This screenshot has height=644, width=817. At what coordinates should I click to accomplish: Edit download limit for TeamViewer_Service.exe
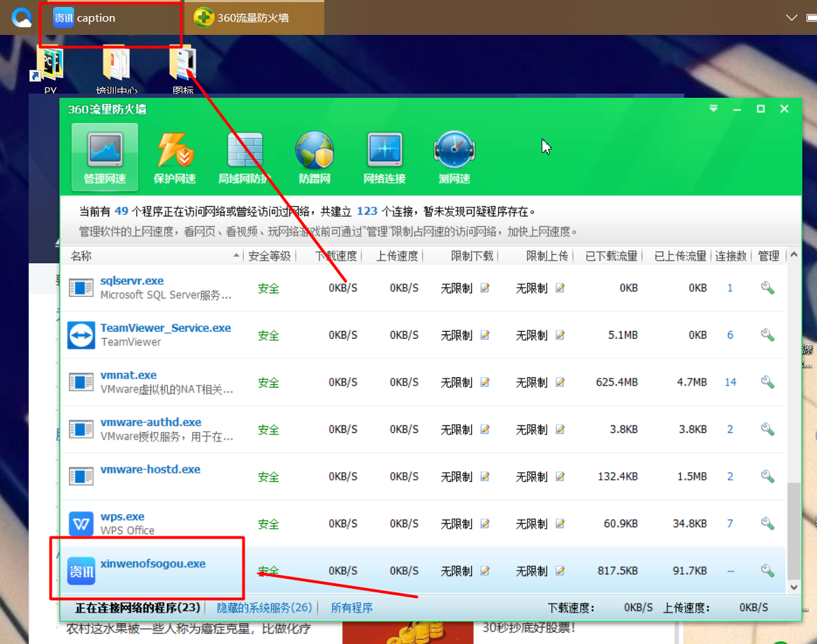[x=485, y=335]
